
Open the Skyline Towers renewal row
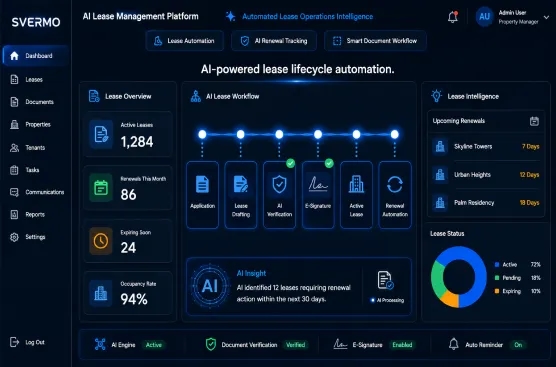(x=486, y=146)
